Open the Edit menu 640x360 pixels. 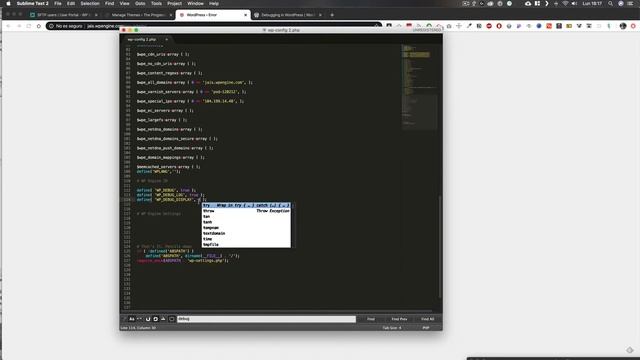(x=71, y=3)
